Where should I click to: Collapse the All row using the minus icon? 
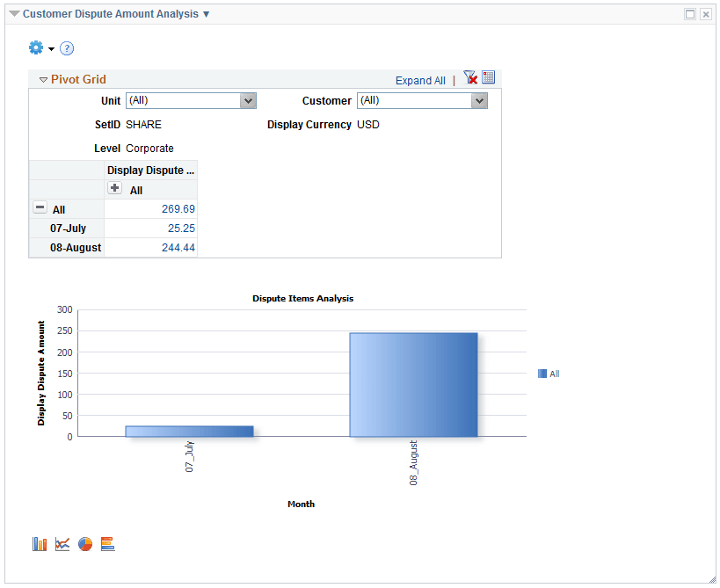40,207
